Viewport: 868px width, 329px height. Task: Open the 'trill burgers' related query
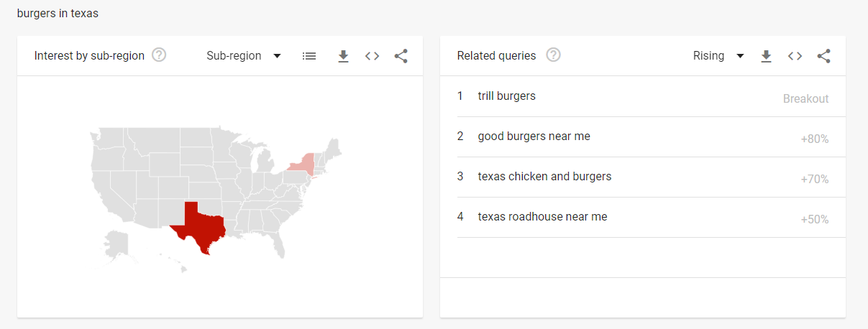click(x=506, y=96)
